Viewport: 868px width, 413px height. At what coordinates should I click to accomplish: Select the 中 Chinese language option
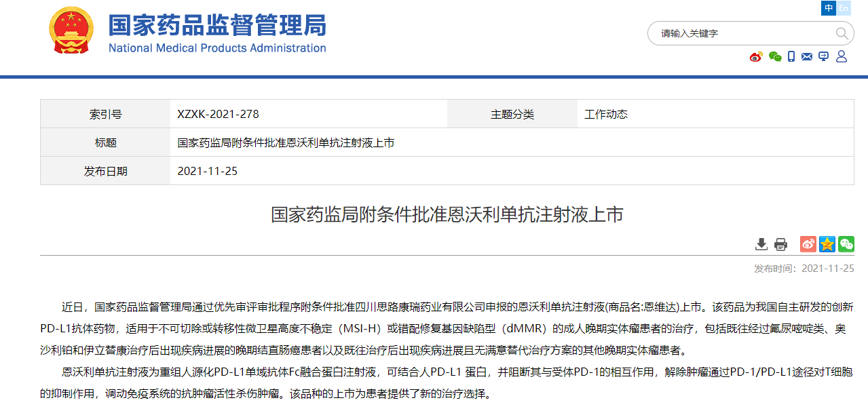click(829, 8)
